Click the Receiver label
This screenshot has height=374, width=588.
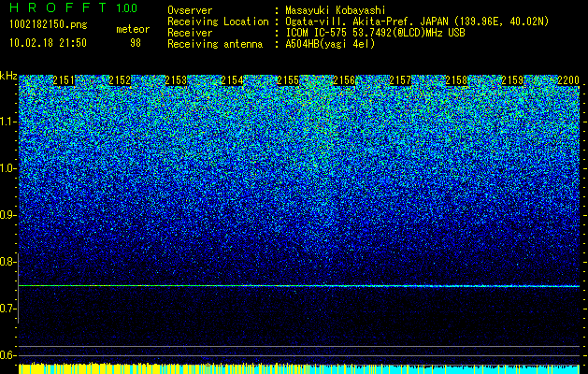(x=190, y=33)
